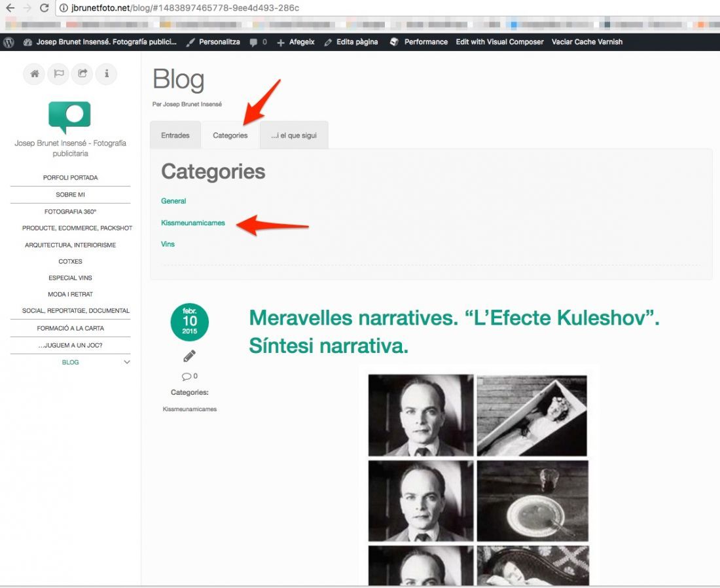
Task: Open the General category link
Action: click(173, 201)
